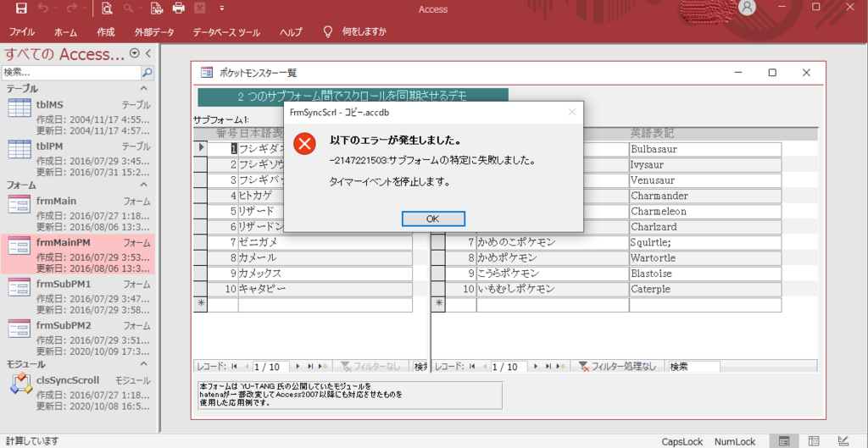Viewport: 868px width, 448px height.
Task: Open the データベース ツール ribbon tab
Action: [x=226, y=32]
